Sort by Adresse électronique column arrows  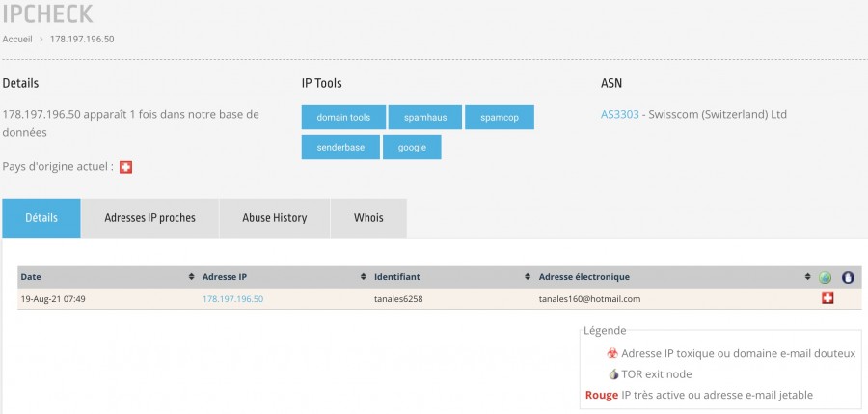[807, 278]
